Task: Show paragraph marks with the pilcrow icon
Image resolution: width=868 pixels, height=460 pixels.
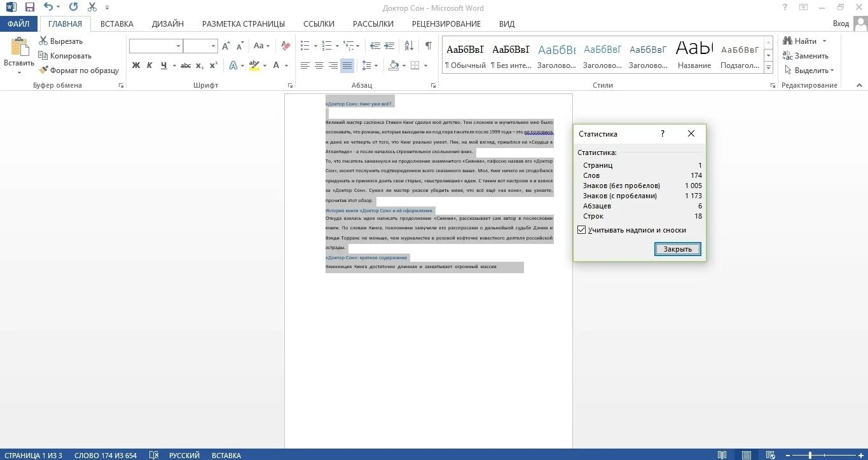Action: [x=429, y=46]
